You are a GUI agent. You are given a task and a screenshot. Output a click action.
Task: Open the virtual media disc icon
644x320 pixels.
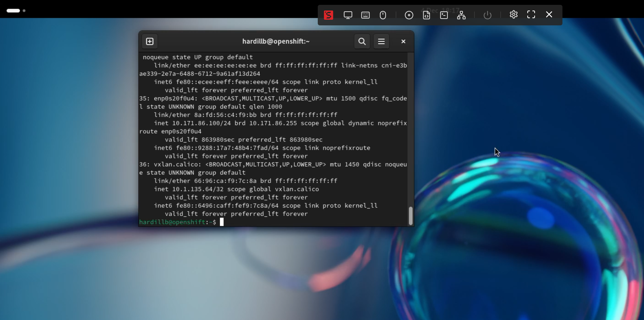point(409,15)
